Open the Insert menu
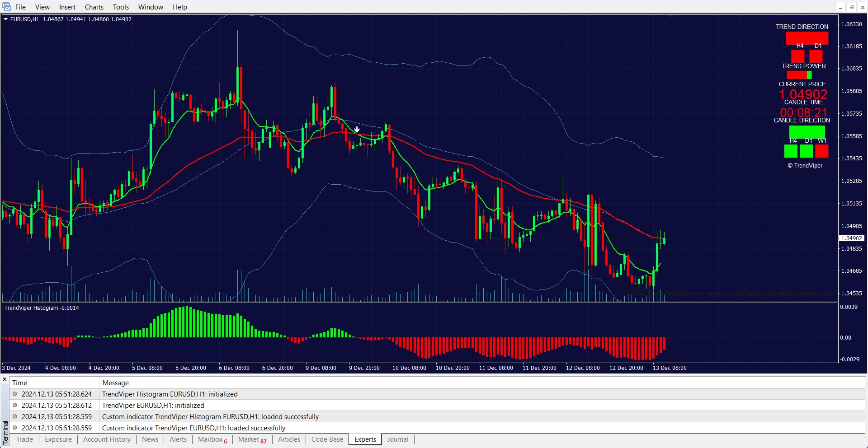868x448 pixels. point(67,7)
